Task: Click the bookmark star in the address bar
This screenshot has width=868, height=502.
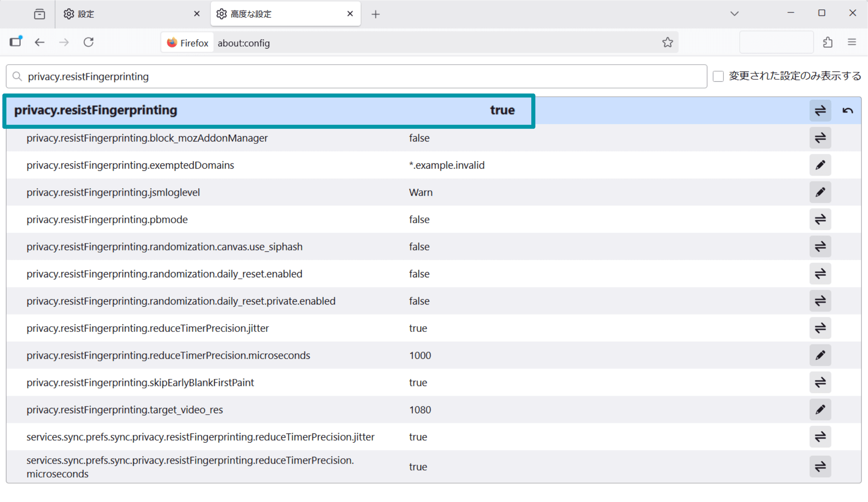Action: pos(668,42)
